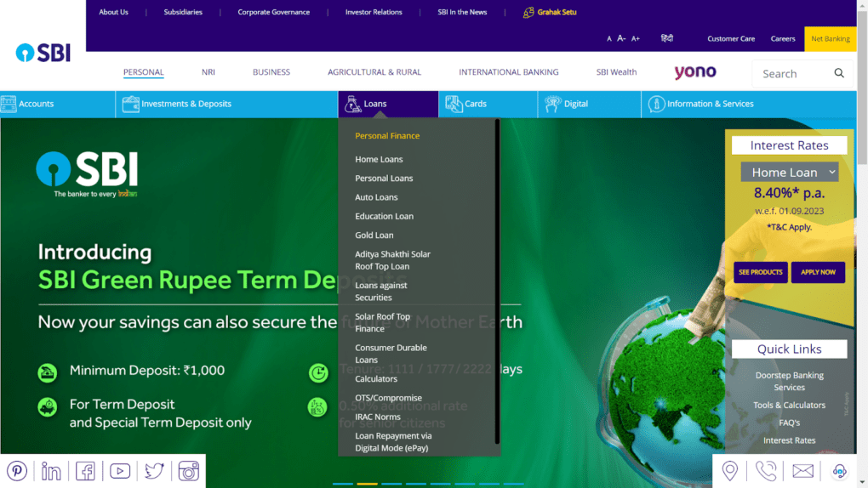Click the phone contact icon
Image resolution: width=868 pixels, height=488 pixels.
766,471
